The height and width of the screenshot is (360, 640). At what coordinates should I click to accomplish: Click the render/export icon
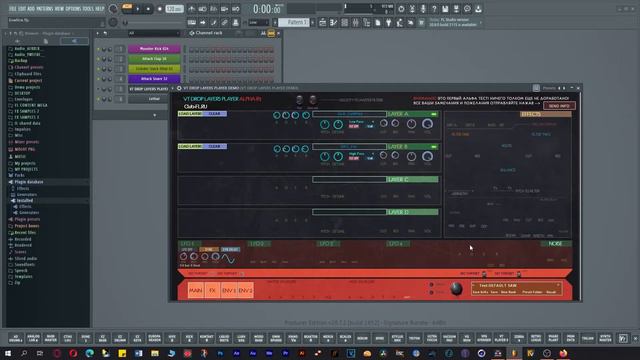(456, 9)
